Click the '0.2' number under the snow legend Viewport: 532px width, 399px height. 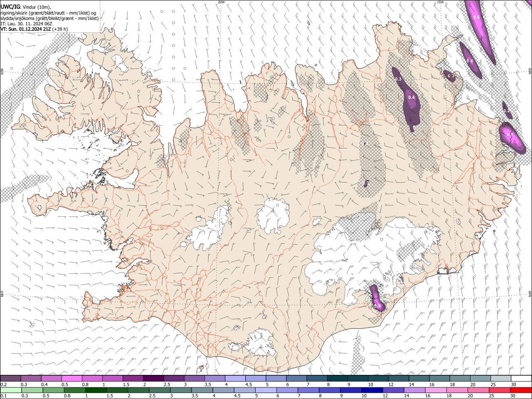point(3,384)
